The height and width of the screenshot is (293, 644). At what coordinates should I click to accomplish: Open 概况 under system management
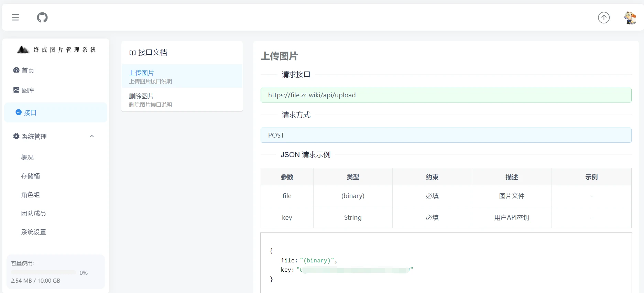28,158
